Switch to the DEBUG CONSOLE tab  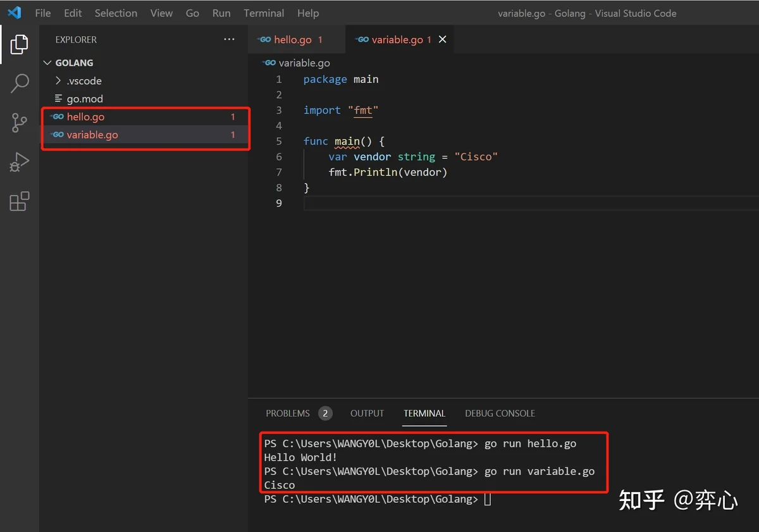[x=500, y=413]
